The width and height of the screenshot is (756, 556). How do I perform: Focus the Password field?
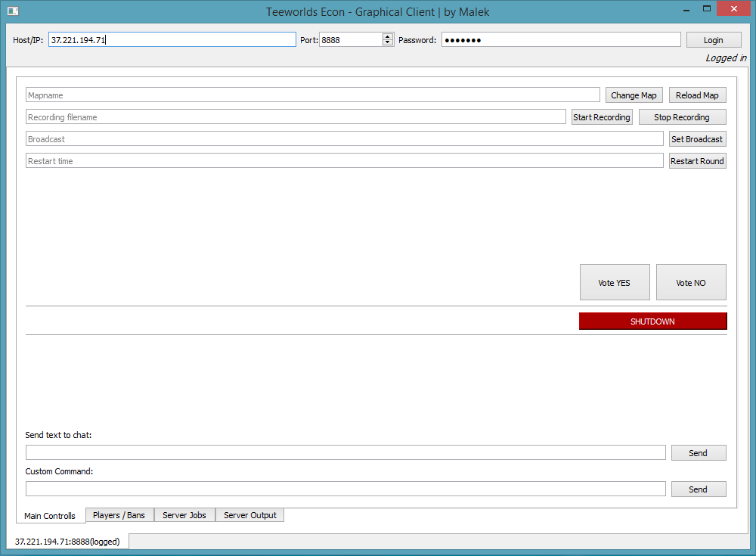point(561,39)
